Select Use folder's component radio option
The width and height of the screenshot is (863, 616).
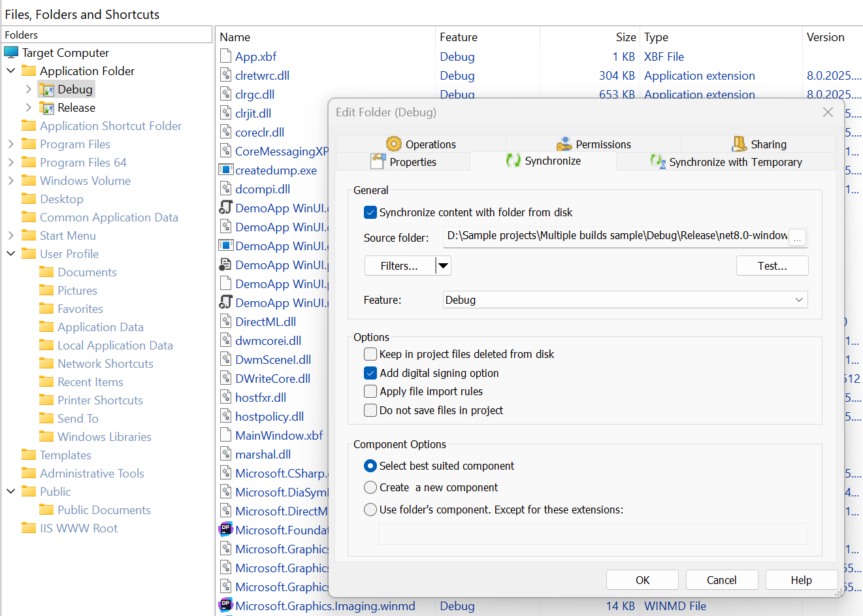point(370,510)
